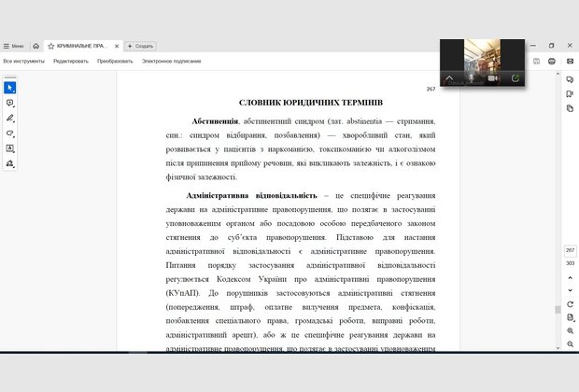
Task: Select the arrow selection tool
Action: [10, 87]
